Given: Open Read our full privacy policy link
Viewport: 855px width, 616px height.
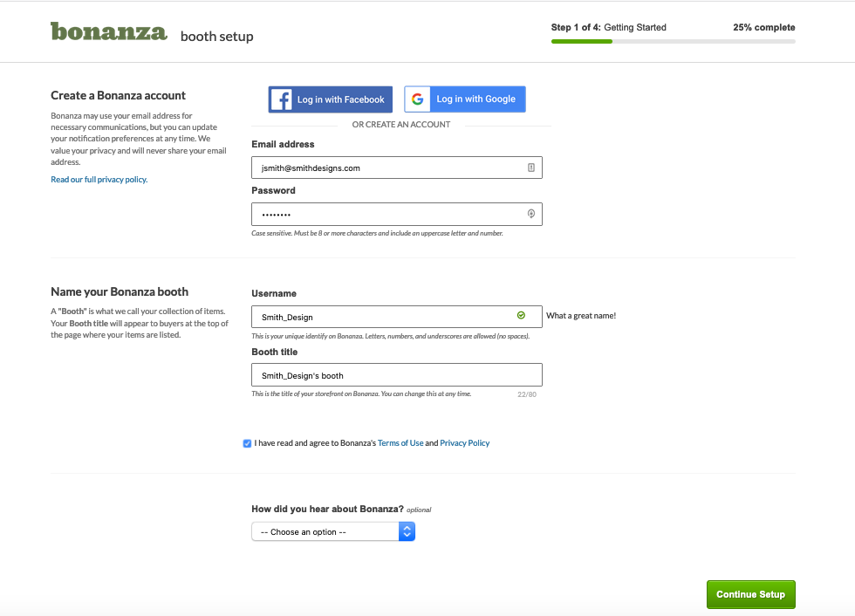Looking at the screenshot, I should tap(99, 180).
